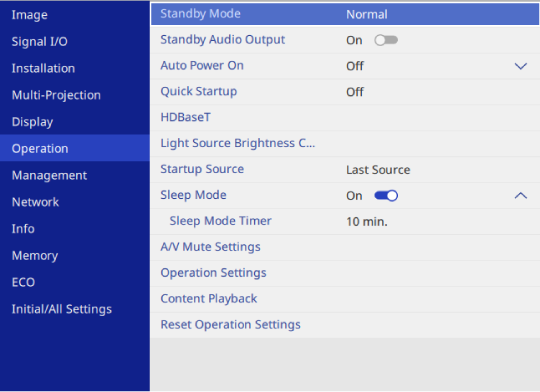
Task: Select the Standby Mode setting row
Action: pyautogui.click(x=345, y=14)
